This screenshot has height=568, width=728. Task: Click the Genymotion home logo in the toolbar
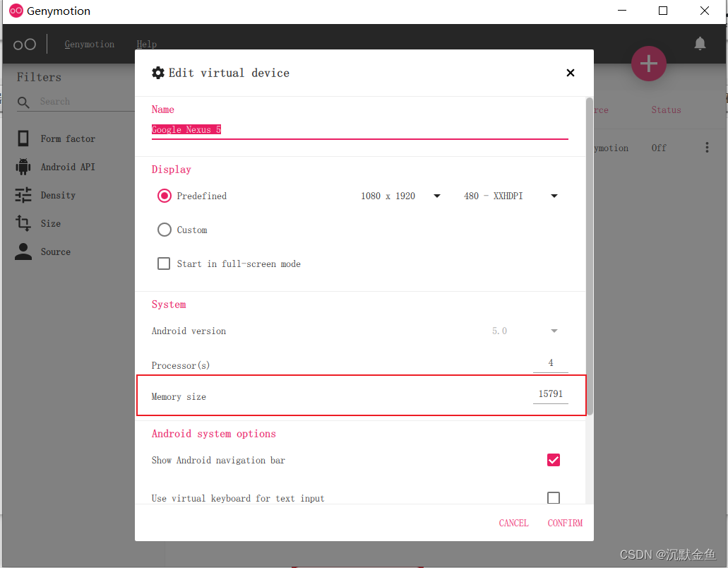click(x=25, y=44)
